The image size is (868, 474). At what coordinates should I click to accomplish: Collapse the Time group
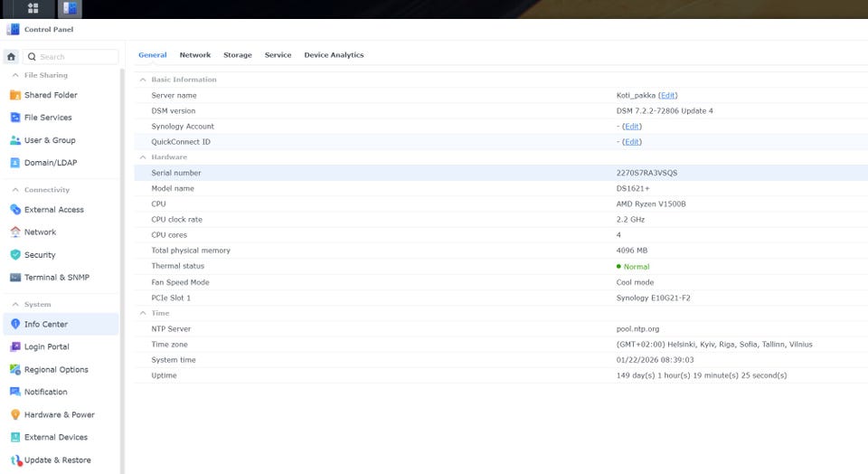click(x=143, y=313)
